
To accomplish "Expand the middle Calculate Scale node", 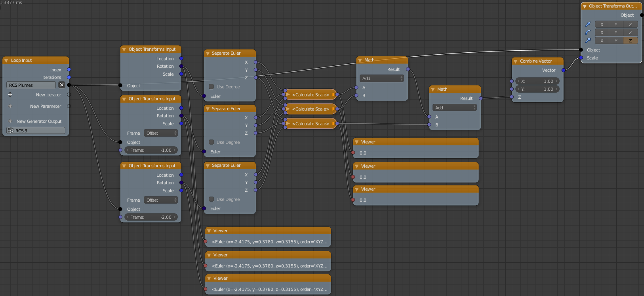I will pos(288,109).
